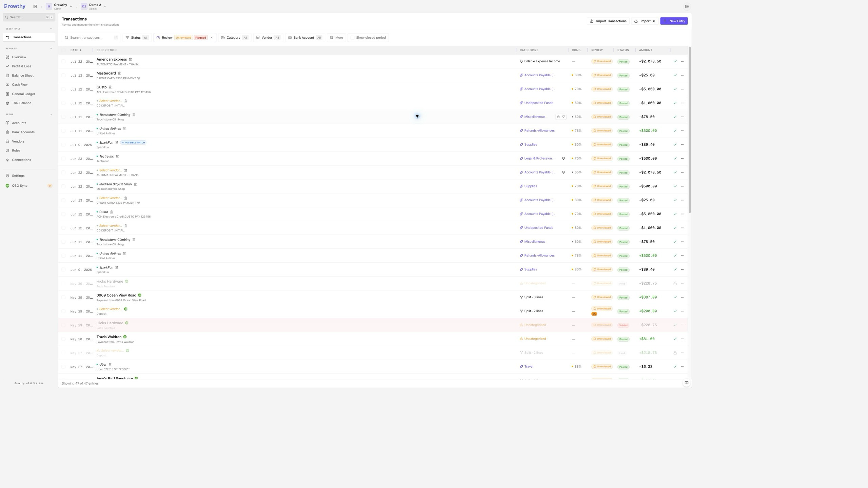Approve the American Express transaction checkmark
Image resolution: width=868 pixels, height=488 pixels.
[x=675, y=61]
